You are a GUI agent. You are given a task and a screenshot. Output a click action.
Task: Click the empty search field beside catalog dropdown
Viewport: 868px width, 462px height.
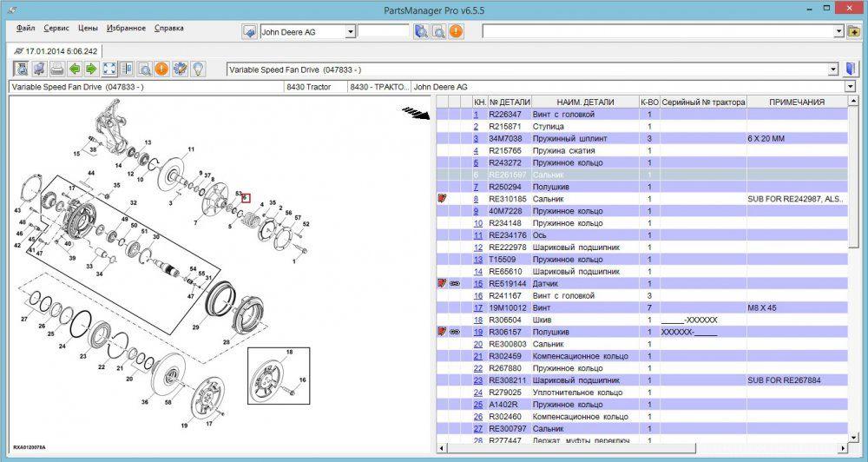(383, 31)
